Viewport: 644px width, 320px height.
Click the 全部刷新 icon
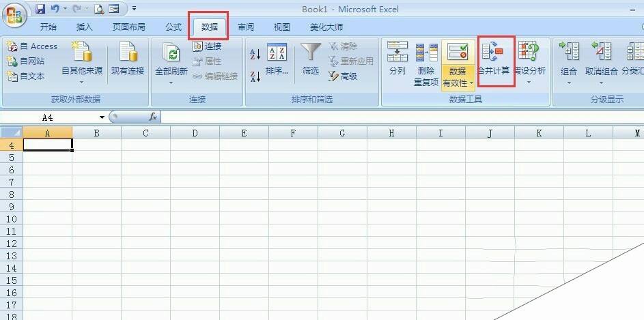tap(171, 53)
